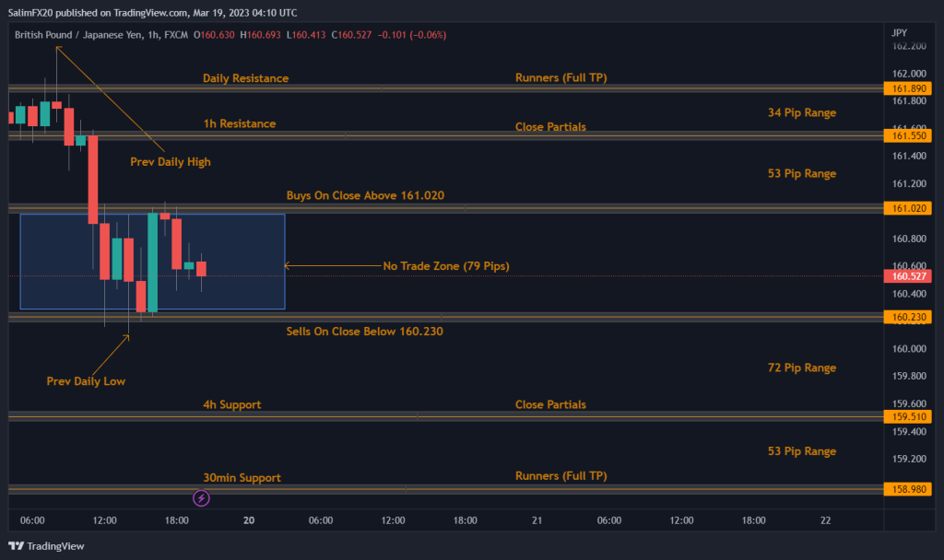Click the 161.890 price label
944x560 pixels.
click(x=908, y=88)
